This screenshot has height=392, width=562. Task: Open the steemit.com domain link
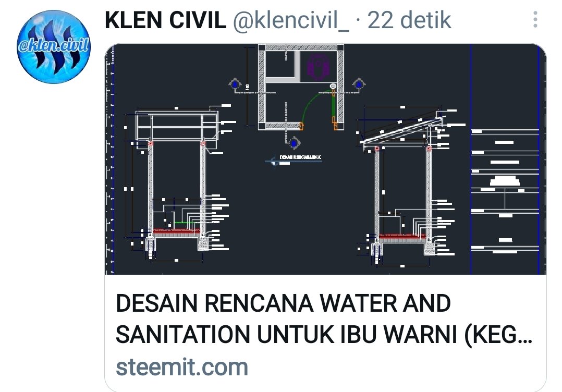click(x=182, y=367)
